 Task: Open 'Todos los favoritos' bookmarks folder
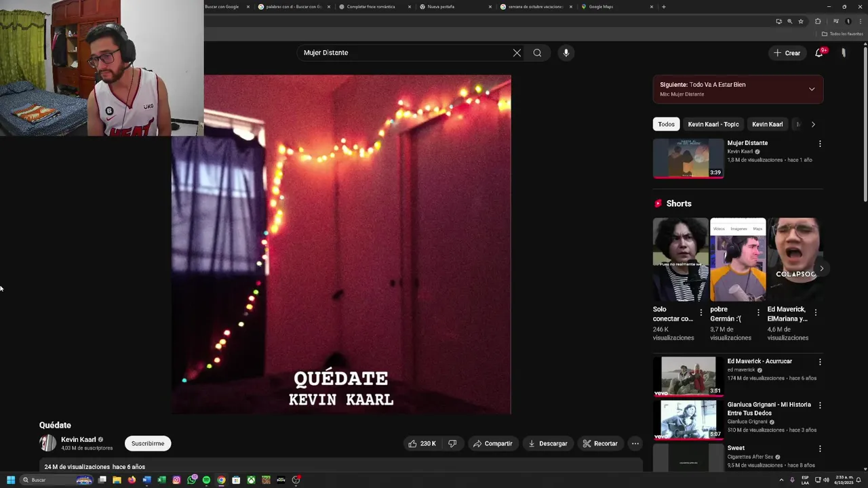[x=842, y=34]
